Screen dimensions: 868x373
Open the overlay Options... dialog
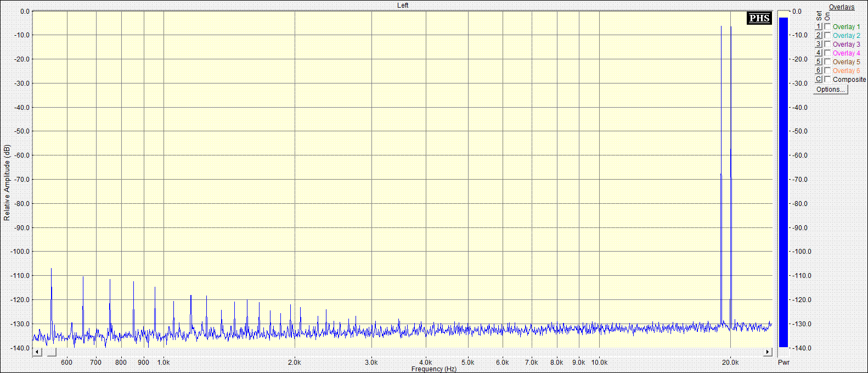(830, 90)
